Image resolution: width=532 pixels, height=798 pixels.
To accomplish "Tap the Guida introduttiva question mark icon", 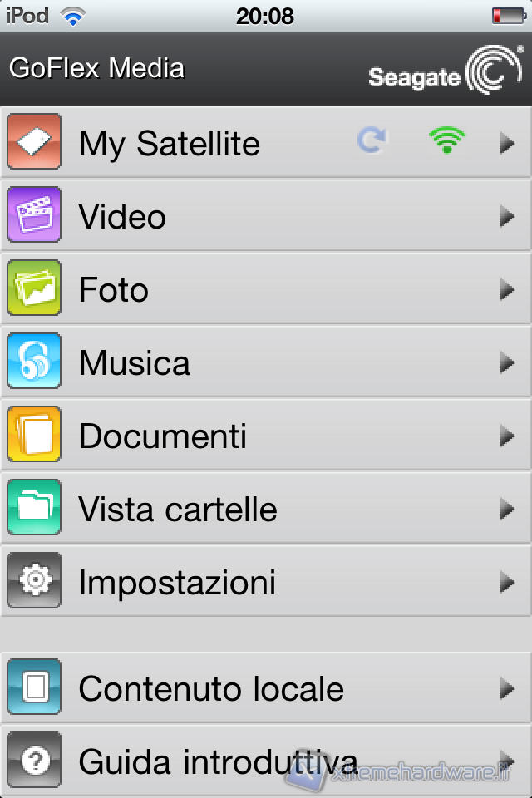I will pos(34,760).
